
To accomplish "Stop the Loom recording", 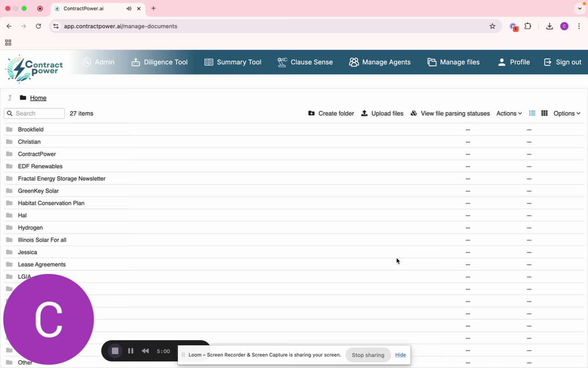I will coord(115,351).
